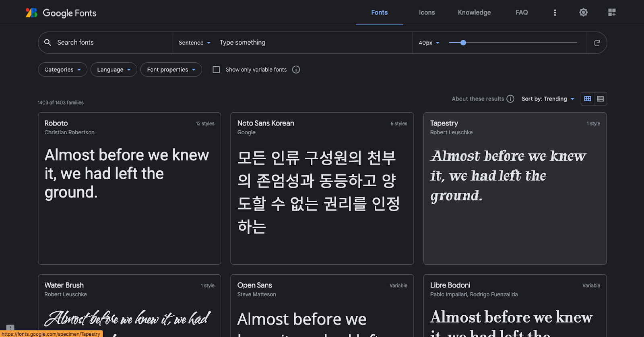Open the Tapestry font card
The height and width of the screenshot is (337, 644).
coord(515,188)
